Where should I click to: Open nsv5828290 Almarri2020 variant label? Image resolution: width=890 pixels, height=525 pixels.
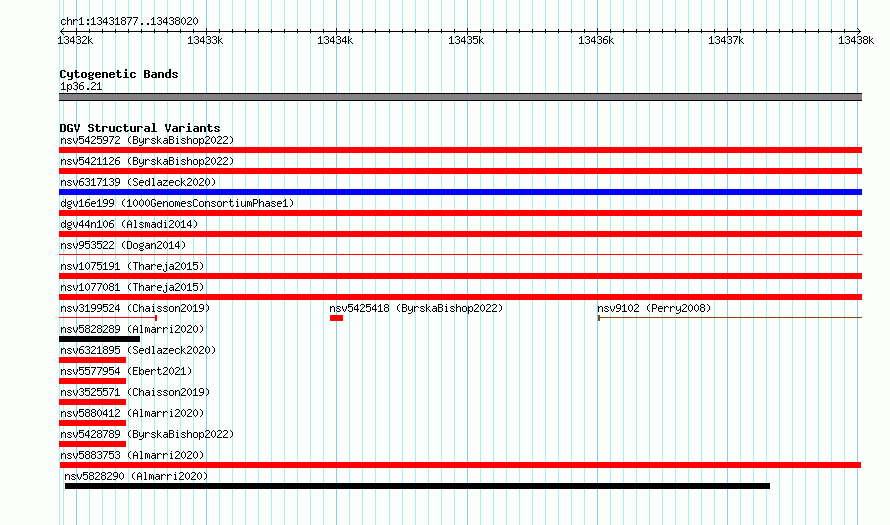(136, 476)
